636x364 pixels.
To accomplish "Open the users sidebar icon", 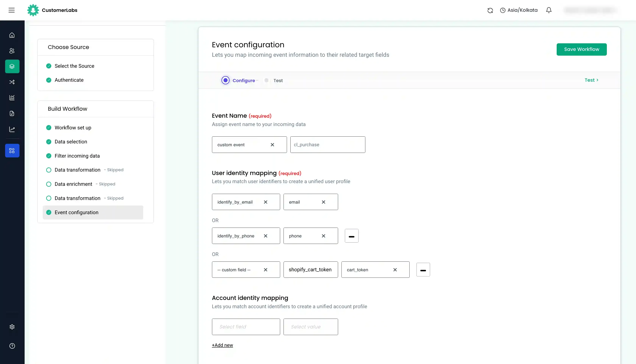I will click(x=12, y=51).
